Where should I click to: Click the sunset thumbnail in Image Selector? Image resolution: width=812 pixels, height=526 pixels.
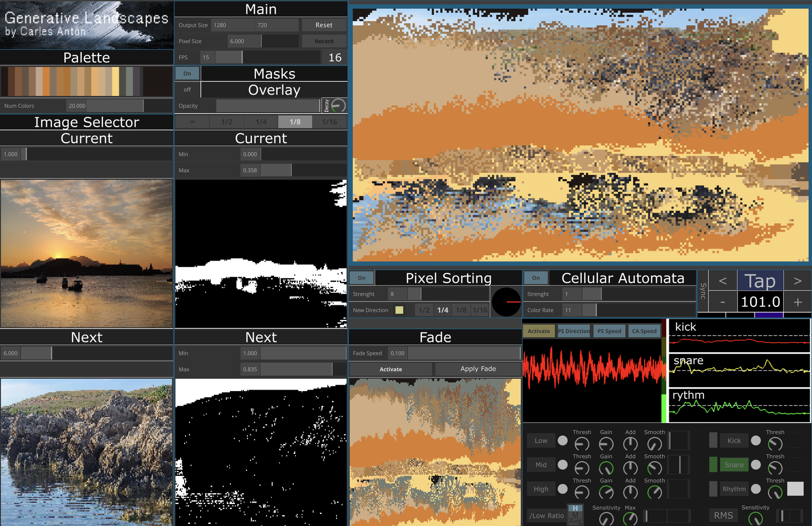coord(87,253)
